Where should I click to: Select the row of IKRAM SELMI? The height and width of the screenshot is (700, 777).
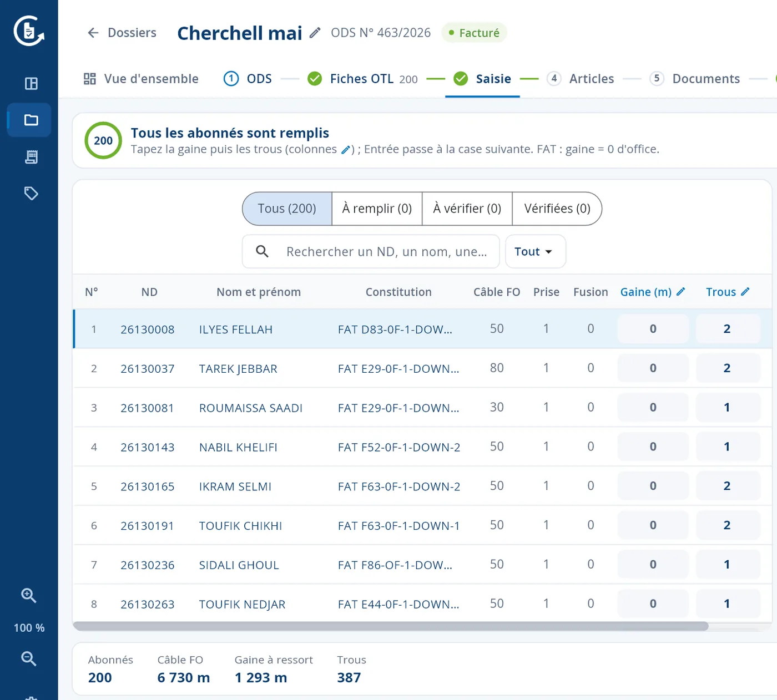click(423, 486)
